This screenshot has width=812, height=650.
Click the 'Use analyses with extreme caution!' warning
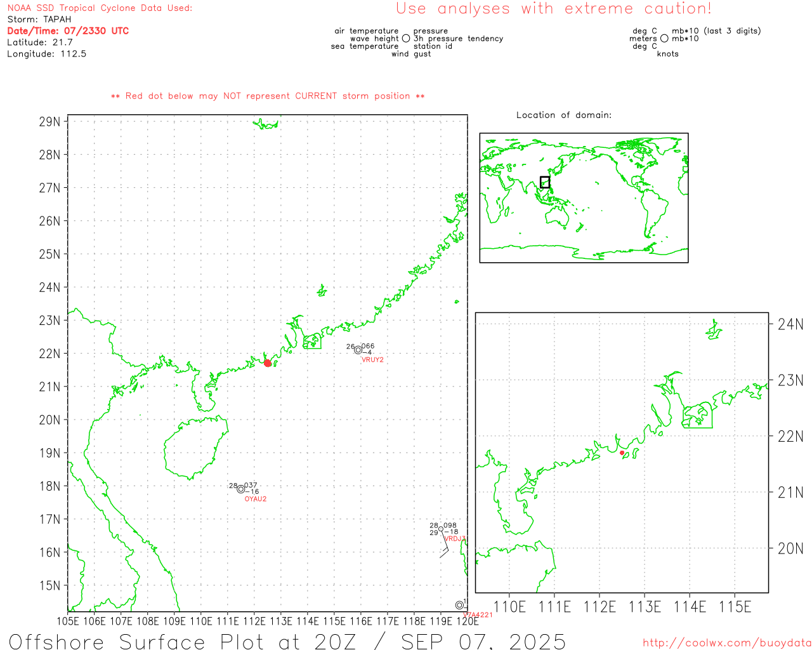[554, 9]
